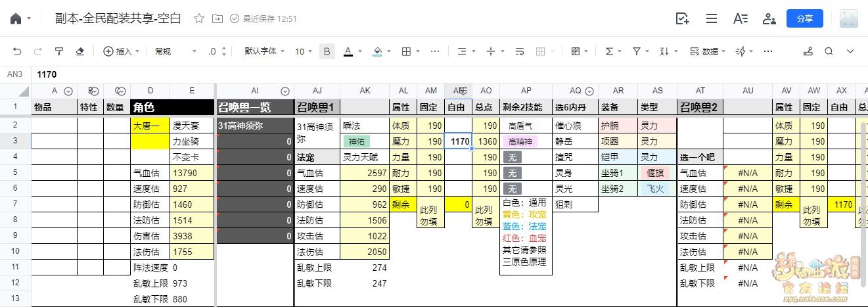Open the 常规 number format dropdown
The height and width of the screenshot is (307, 868).
point(175,51)
